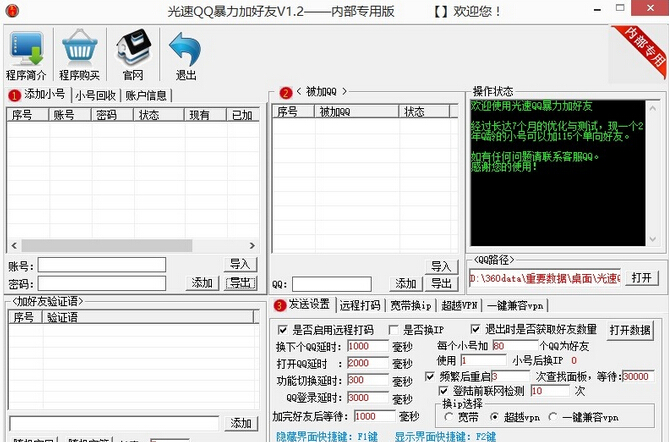Click the QQ number input field

click(332, 284)
